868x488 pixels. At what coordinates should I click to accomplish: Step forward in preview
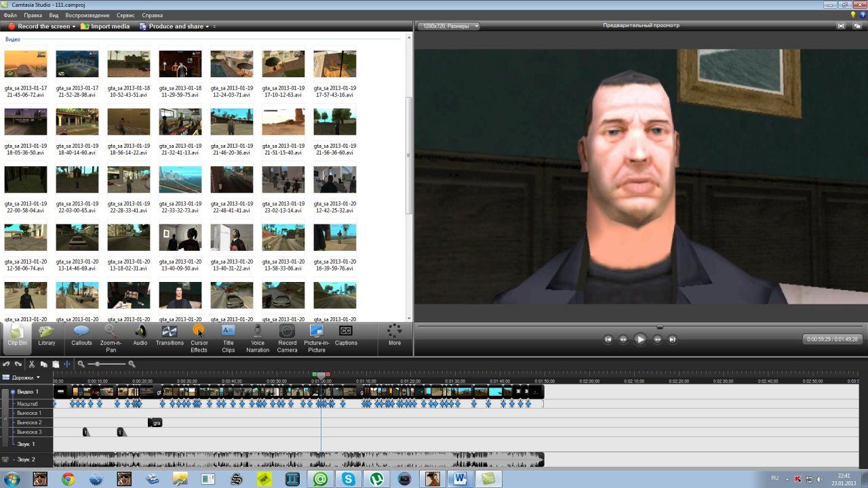point(657,340)
